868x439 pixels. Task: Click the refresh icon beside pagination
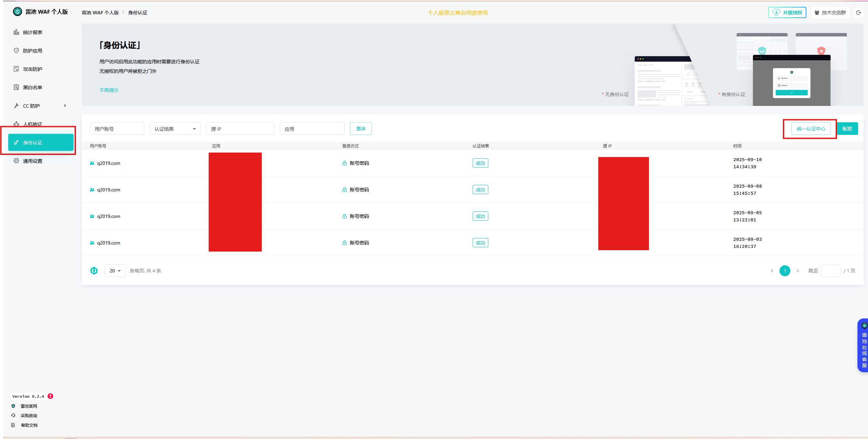click(x=94, y=271)
